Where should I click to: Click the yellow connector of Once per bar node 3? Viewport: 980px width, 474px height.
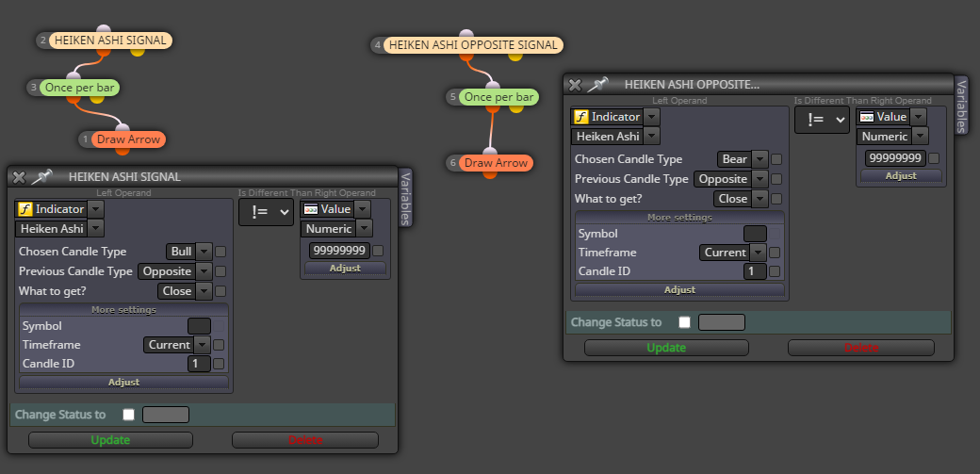tap(97, 98)
